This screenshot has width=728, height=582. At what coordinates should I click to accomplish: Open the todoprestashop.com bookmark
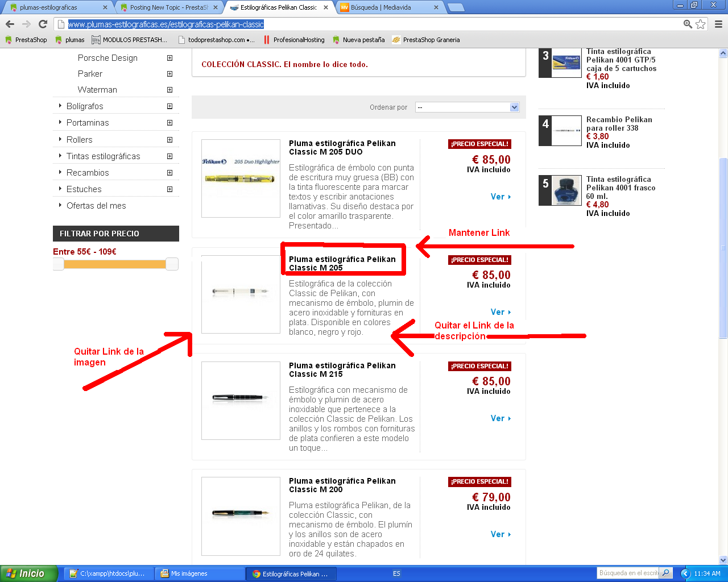pos(217,40)
